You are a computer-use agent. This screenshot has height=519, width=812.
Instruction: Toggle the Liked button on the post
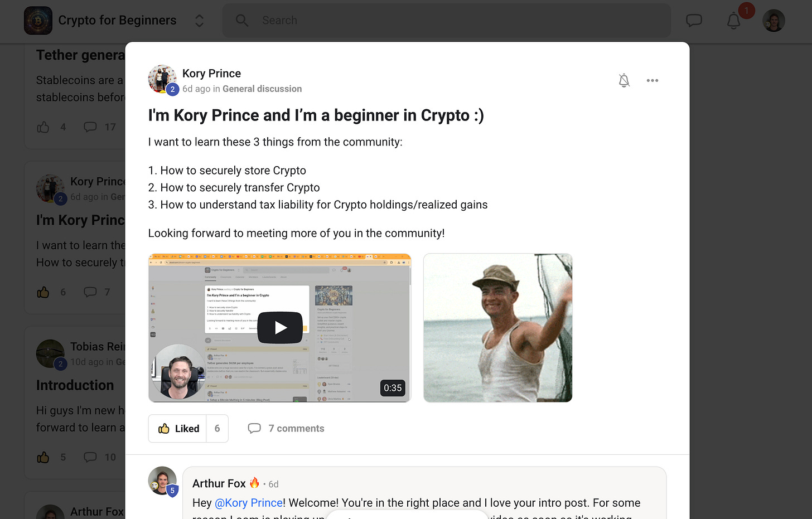[178, 429]
